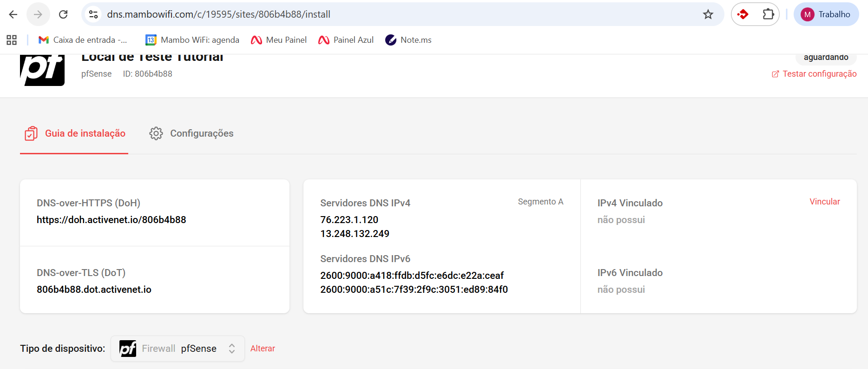Open the Note.ms bookmark

tap(408, 40)
